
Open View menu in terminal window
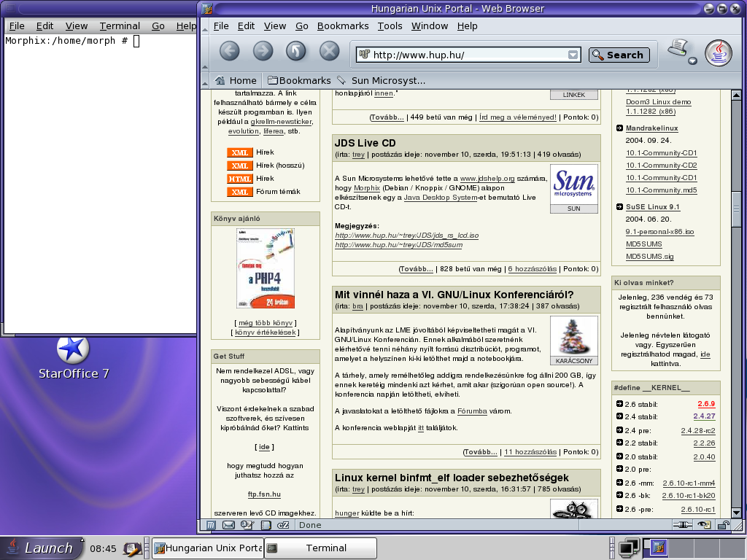[76, 26]
